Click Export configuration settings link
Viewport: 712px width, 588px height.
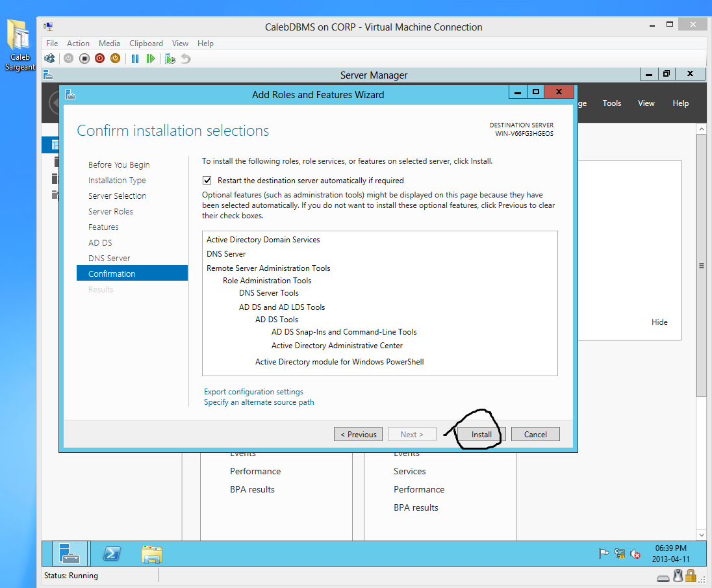coord(253,392)
